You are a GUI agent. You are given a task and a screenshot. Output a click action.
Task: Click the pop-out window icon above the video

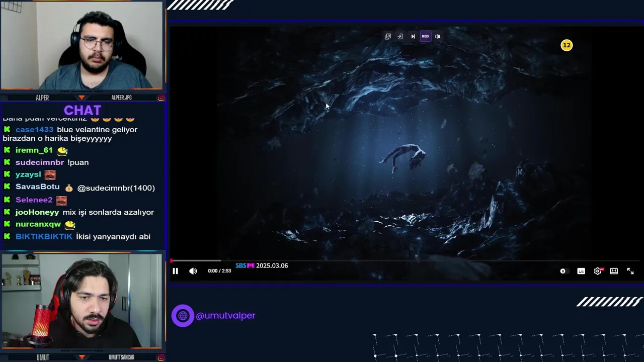point(388,36)
